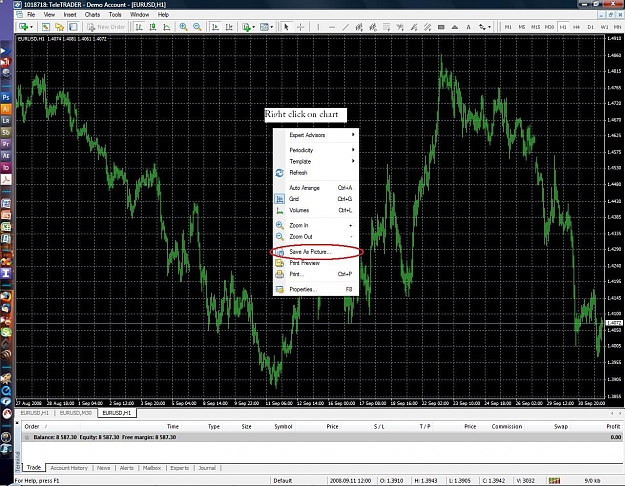Select the crosshair tool
Viewport: 625px width, 486px height.
pos(301,27)
